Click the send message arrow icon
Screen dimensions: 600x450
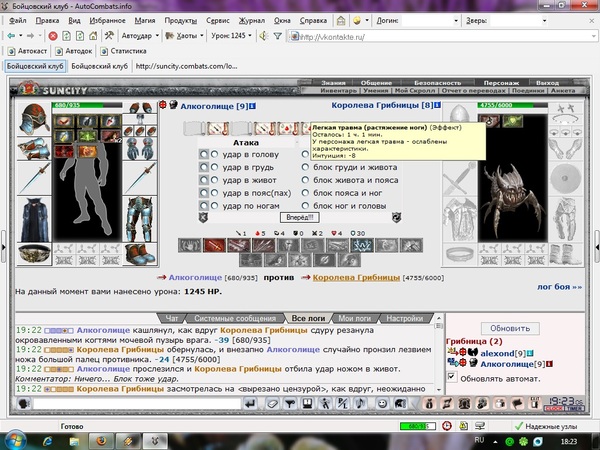(x=251, y=404)
